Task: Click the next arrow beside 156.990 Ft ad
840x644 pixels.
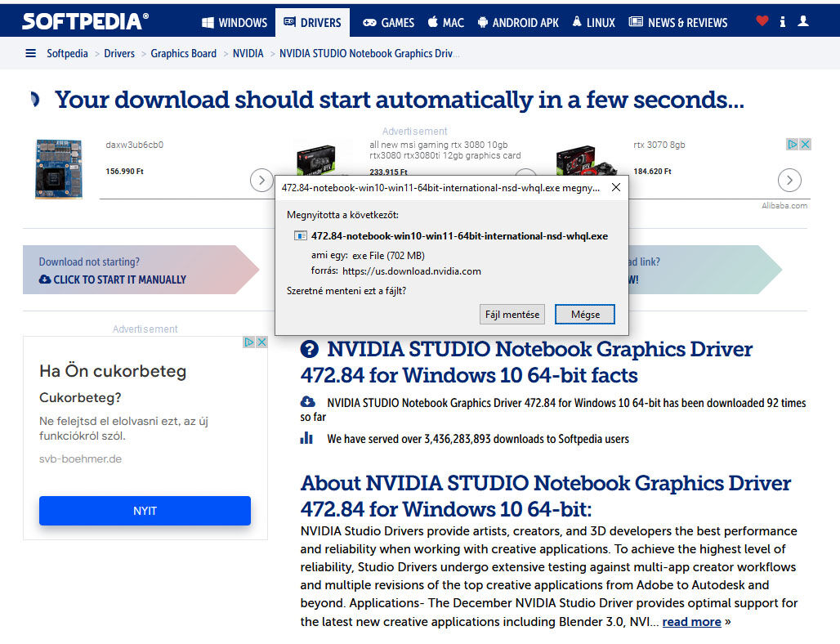Action: 261,180
